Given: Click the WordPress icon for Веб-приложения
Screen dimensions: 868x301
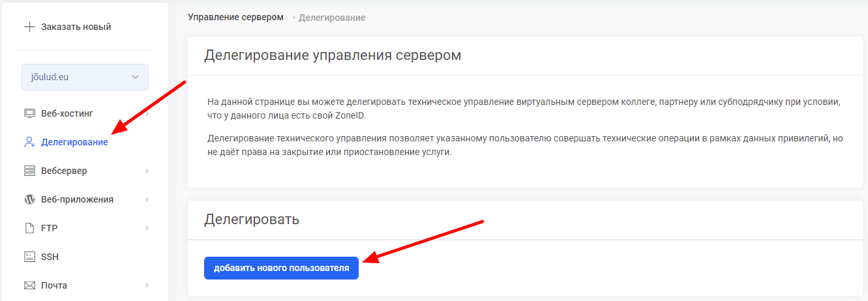Looking at the screenshot, I should click(x=29, y=199).
